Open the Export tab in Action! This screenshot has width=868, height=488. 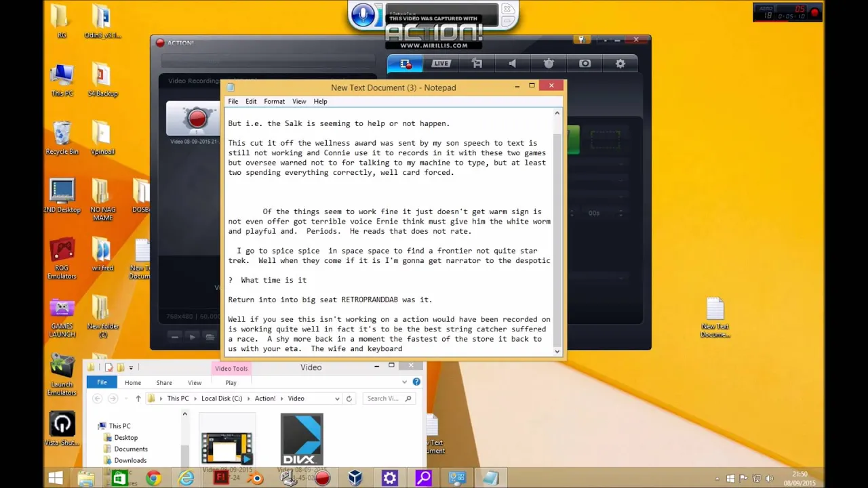click(477, 64)
